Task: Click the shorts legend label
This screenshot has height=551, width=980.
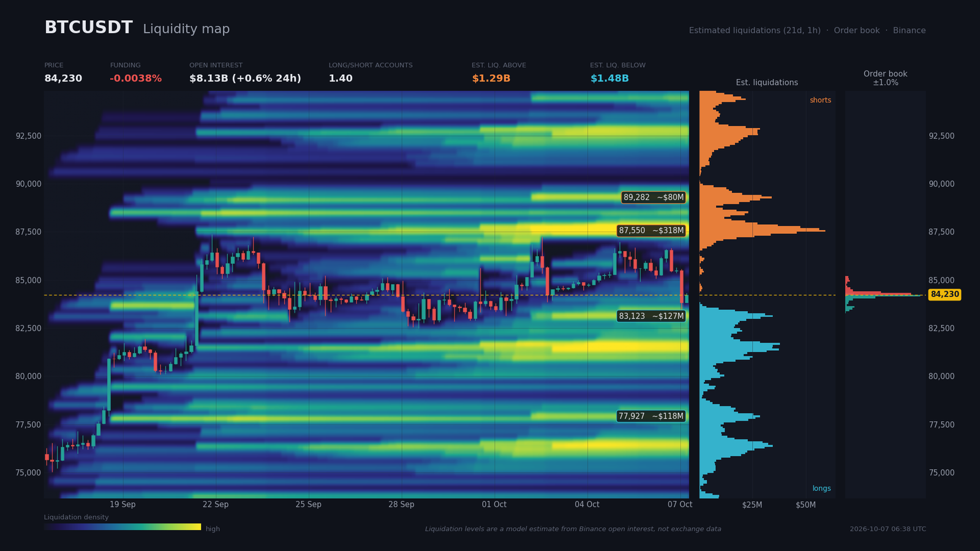Action: click(820, 100)
